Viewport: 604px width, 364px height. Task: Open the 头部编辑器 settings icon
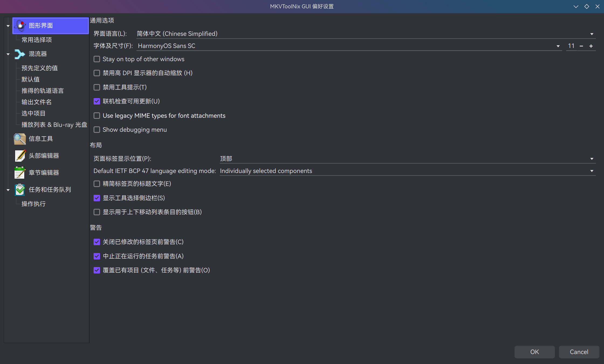pos(20,156)
